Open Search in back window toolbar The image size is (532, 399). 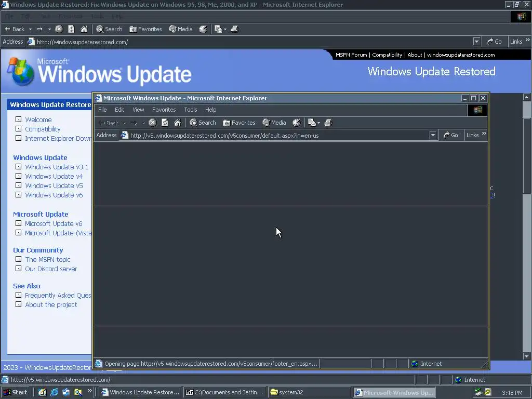[x=109, y=29]
